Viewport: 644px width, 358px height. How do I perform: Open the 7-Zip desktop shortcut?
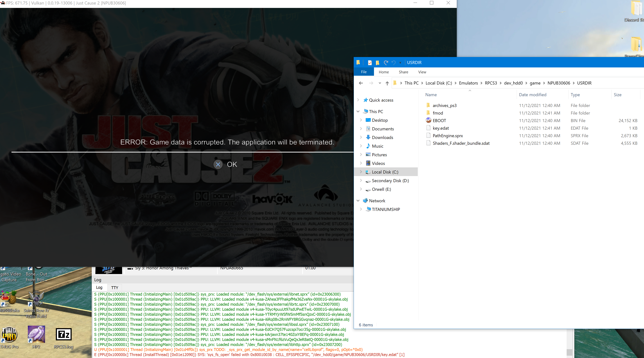pos(64,334)
